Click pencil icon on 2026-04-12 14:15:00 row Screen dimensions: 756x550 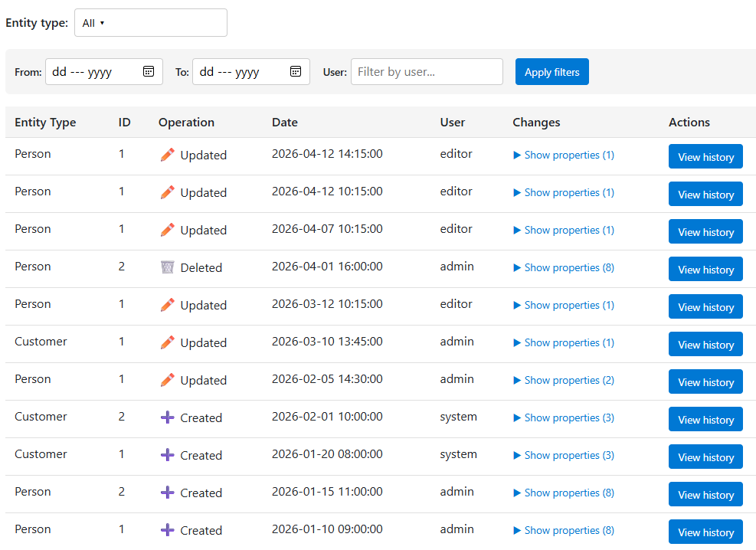point(167,155)
